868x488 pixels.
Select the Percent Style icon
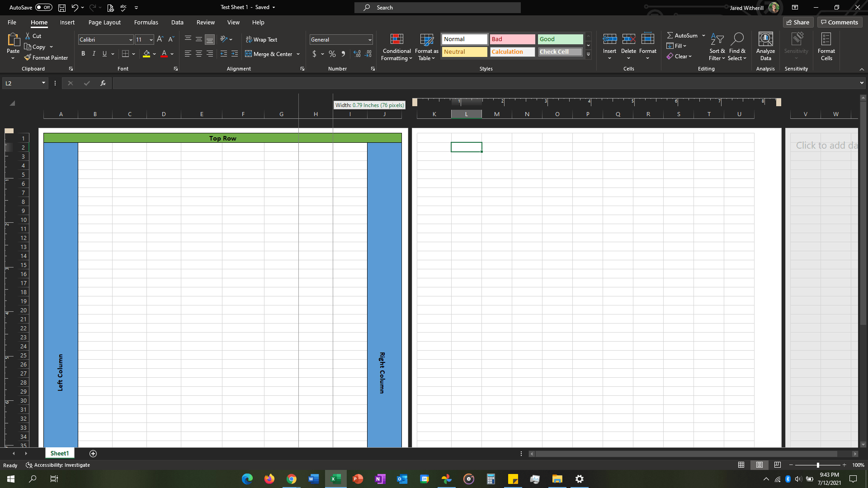[332, 54]
